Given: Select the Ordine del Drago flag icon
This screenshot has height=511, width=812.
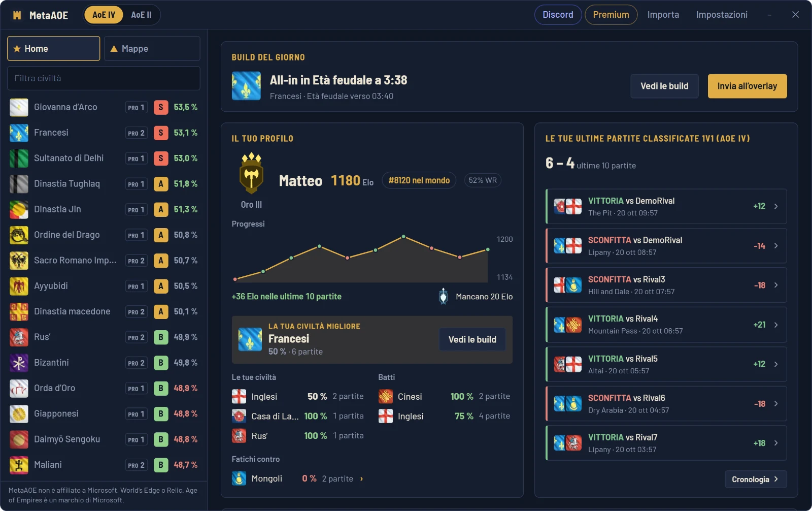Looking at the screenshot, I should pos(19,235).
